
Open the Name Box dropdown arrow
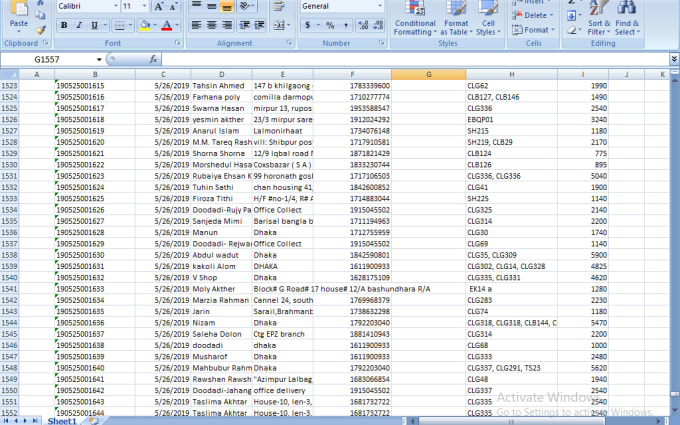click(99, 59)
